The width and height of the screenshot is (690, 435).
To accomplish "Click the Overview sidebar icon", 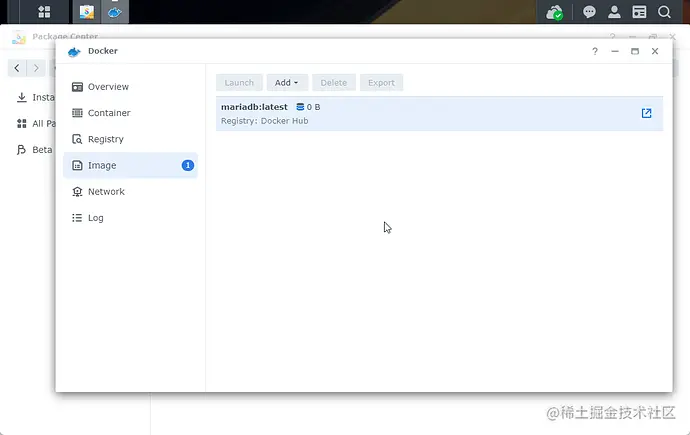I will pyautogui.click(x=77, y=87).
